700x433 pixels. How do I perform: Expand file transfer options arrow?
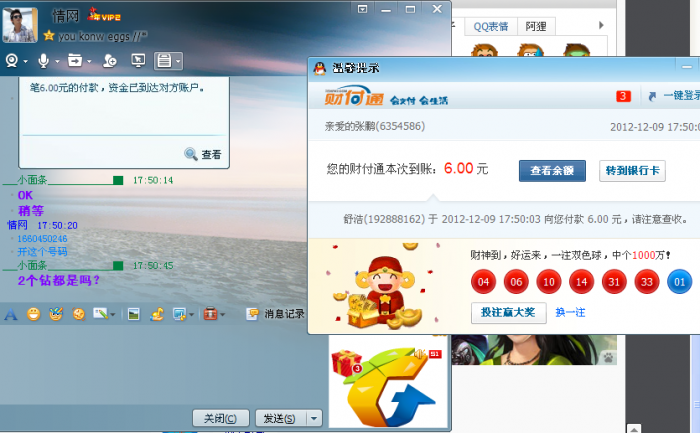click(x=89, y=61)
